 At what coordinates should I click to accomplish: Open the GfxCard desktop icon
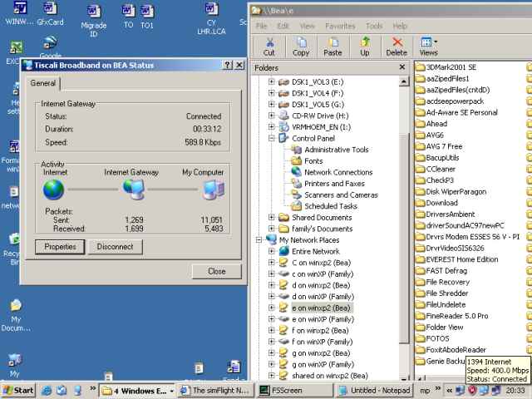(50, 15)
